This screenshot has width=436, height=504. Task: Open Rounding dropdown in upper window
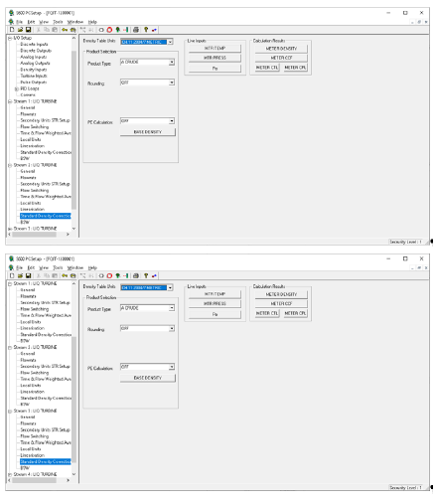click(x=172, y=83)
